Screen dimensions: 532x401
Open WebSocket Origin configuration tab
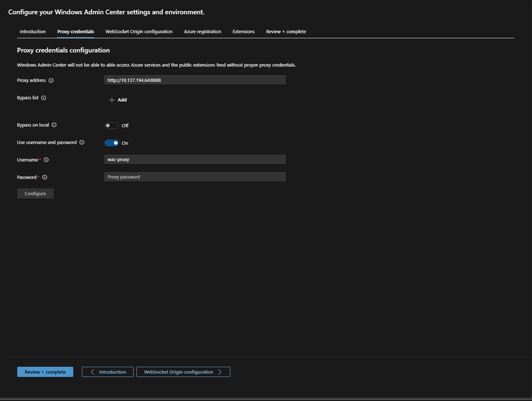tap(139, 31)
